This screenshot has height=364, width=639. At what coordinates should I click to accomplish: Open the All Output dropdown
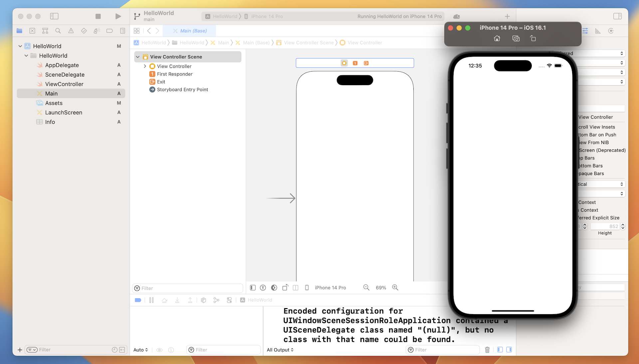pos(280,350)
